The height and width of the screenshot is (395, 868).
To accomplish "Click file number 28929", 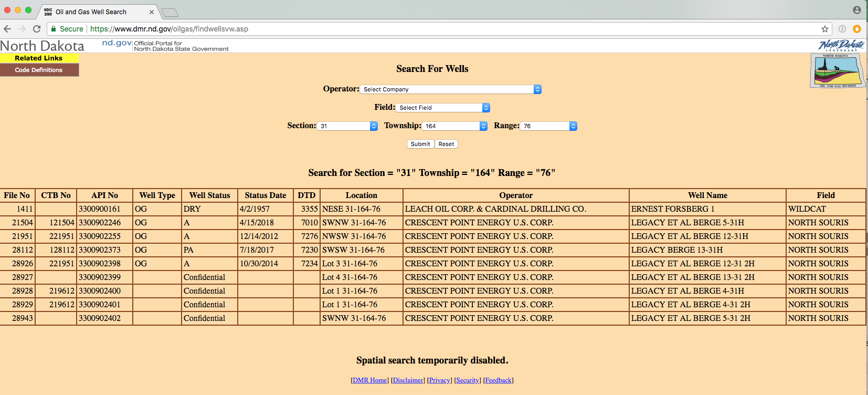I will pyautogui.click(x=23, y=305).
